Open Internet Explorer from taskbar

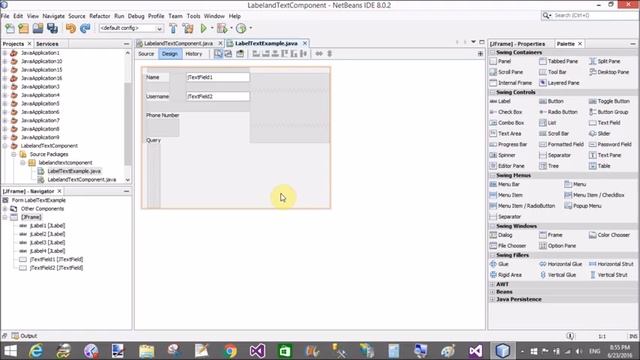tap(36, 351)
